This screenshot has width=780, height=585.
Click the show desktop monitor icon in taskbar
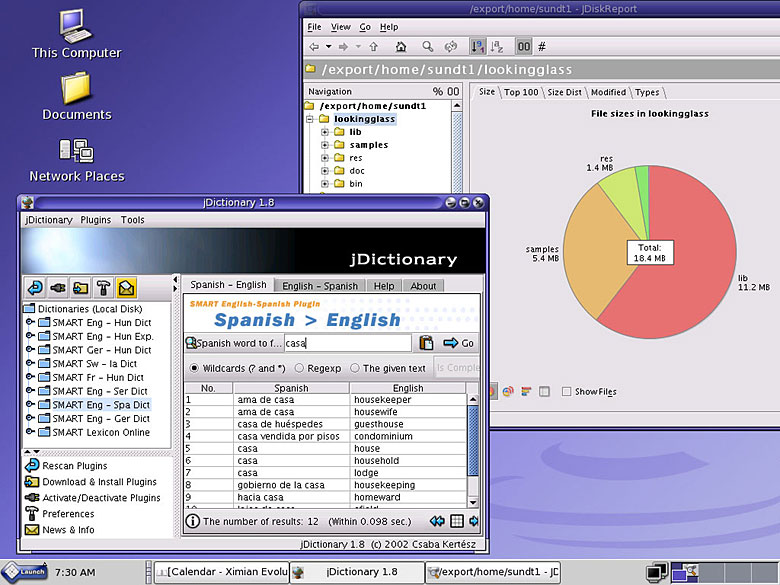click(657, 573)
